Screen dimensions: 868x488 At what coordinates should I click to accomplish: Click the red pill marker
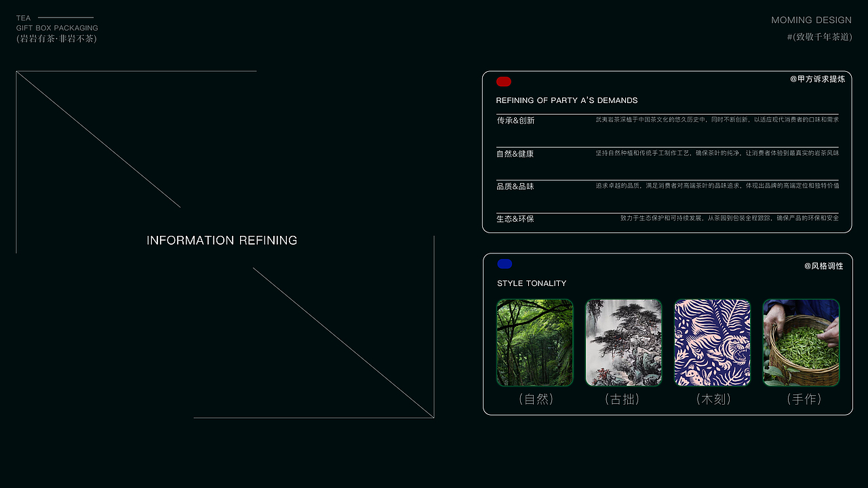click(504, 82)
